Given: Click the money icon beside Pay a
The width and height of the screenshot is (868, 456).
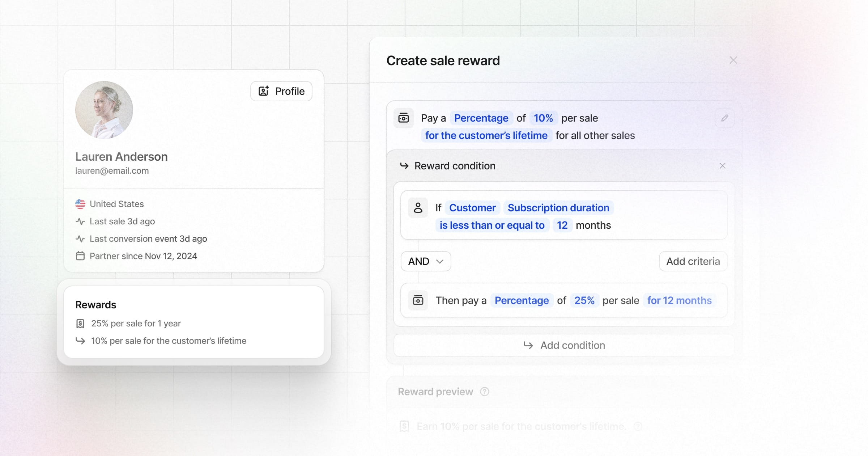Looking at the screenshot, I should (x=404, y=118).
